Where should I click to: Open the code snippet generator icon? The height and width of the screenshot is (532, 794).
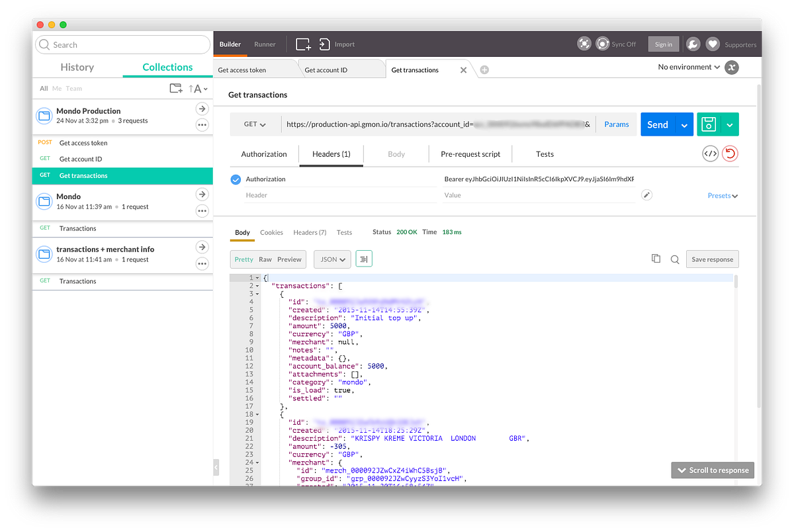711,154
